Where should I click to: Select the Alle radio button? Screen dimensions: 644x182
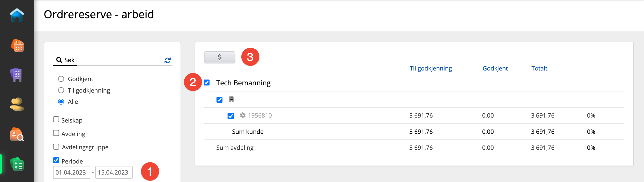tap(61, 102)
